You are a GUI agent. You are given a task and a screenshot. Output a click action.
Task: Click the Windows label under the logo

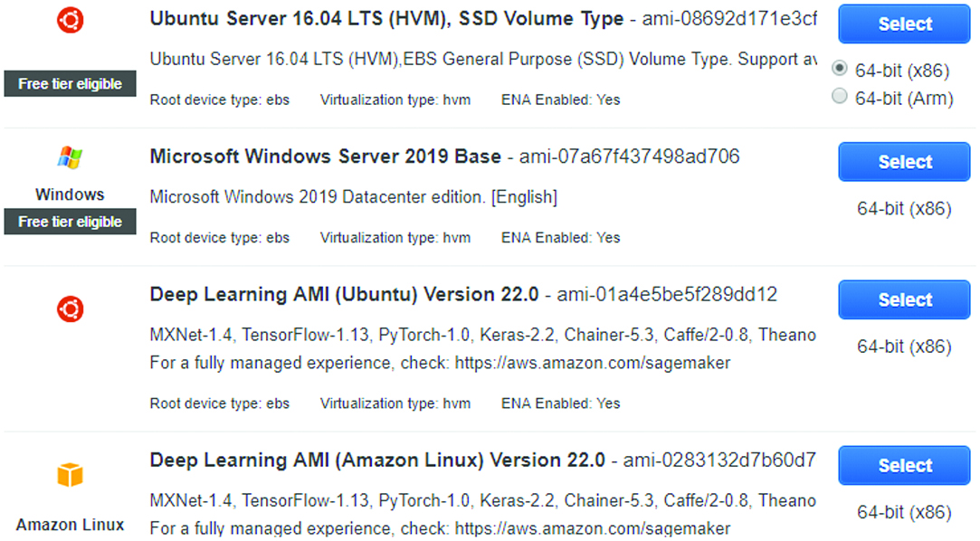tap(70, 195)
